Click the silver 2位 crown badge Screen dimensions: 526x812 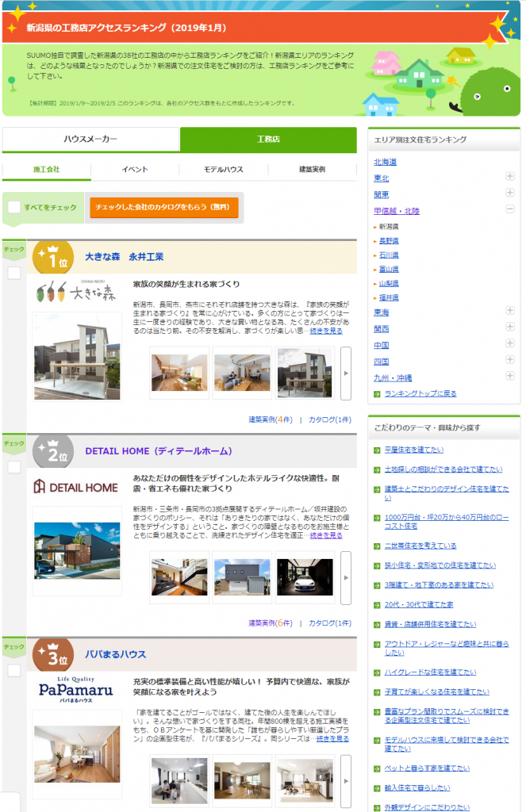coord(53,451)
